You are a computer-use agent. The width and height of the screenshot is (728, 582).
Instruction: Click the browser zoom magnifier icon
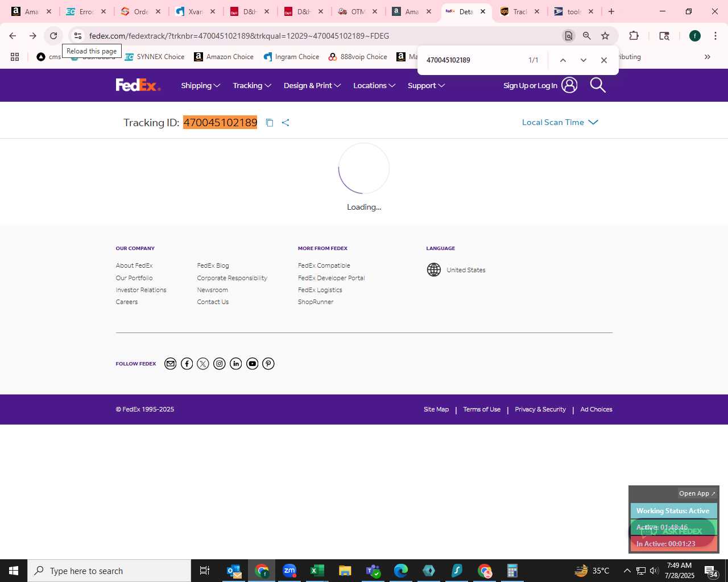tap(587, 36)
